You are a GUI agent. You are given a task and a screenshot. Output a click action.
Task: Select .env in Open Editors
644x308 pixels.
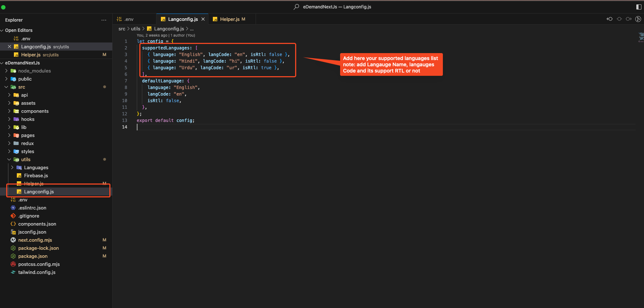pyautogui.click(x=56, y=38)
